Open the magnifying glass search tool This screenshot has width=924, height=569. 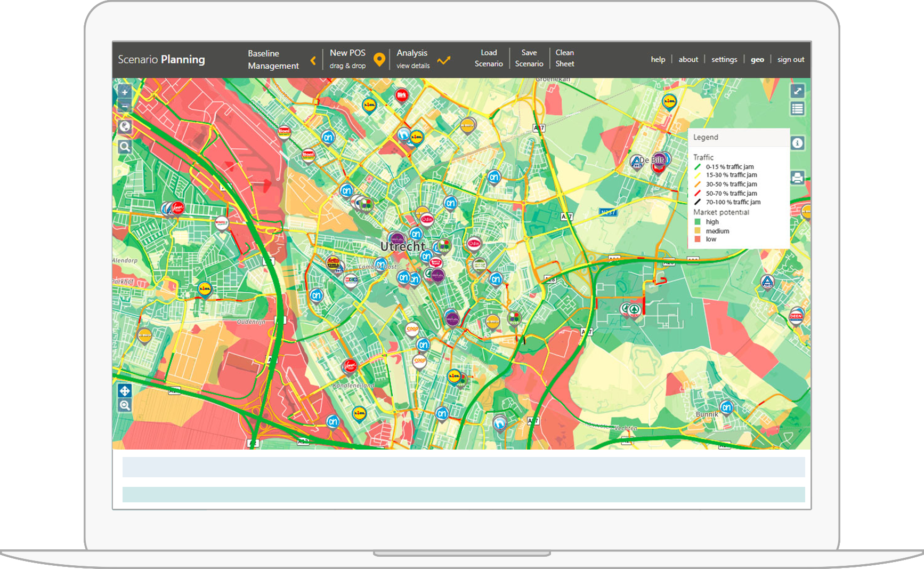pyautogui.click(x=125, y=147)
